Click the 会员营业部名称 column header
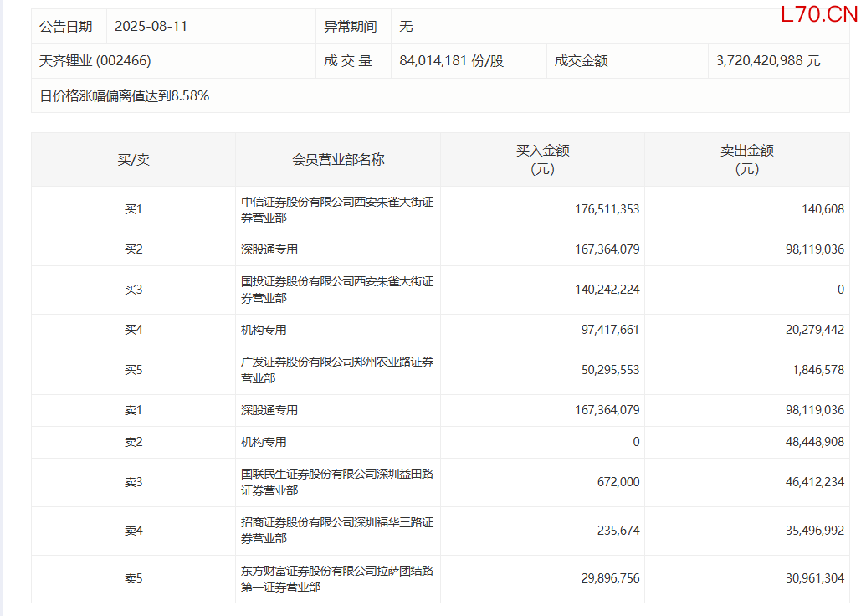Image resolution: width=861 pixels, height=616 pixels. [338, 159]
